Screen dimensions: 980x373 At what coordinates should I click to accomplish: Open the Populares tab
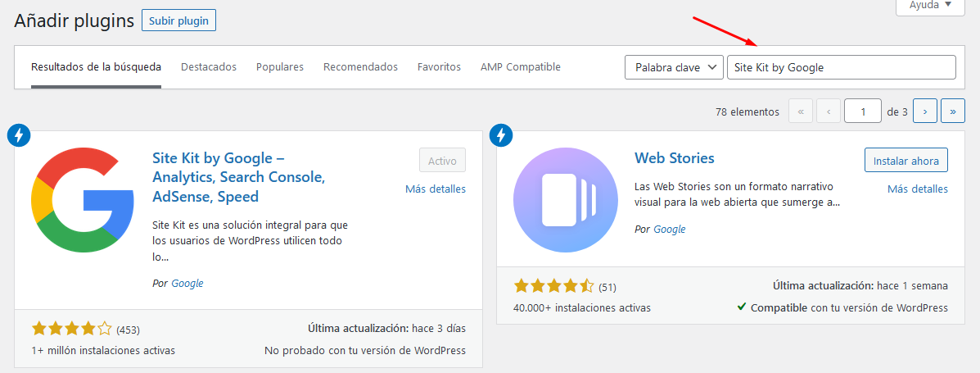(x=280, y=67)
